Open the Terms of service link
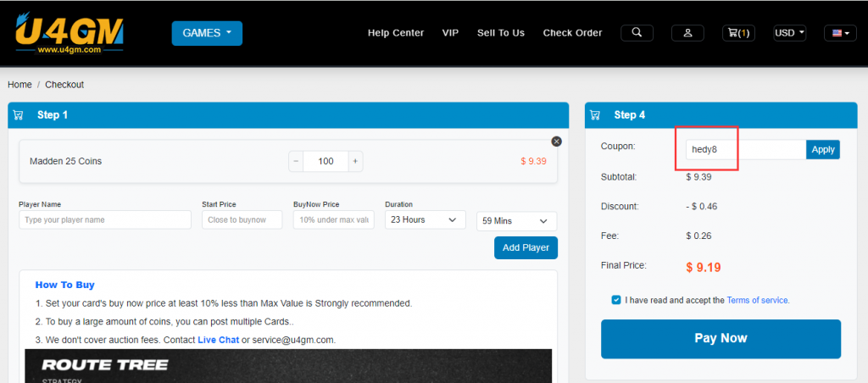The width and height of the screenshot is (868, 383). click(x=758, y=300)
